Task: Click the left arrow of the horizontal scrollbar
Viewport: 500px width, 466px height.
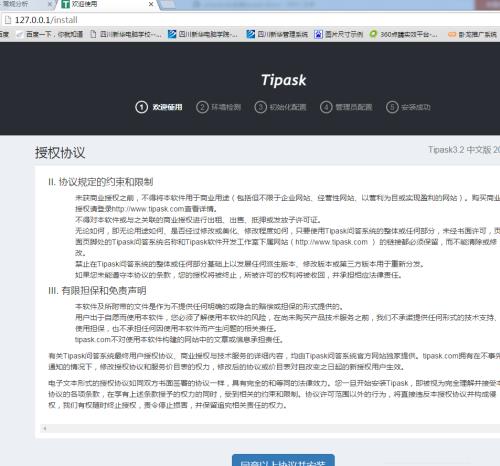Action: pyautogui.click(x=45, y=428)
